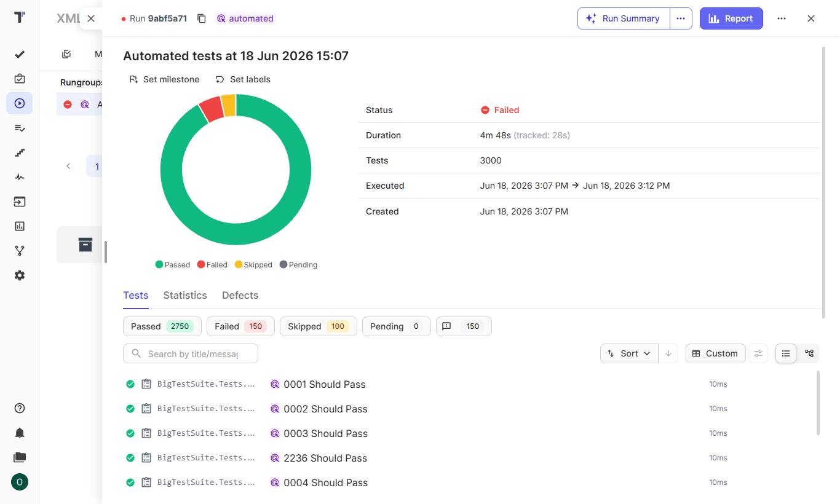Open the Runs play icon in sidebar
Viewport: 840px width, 504px height.
(x=20, y=103)
